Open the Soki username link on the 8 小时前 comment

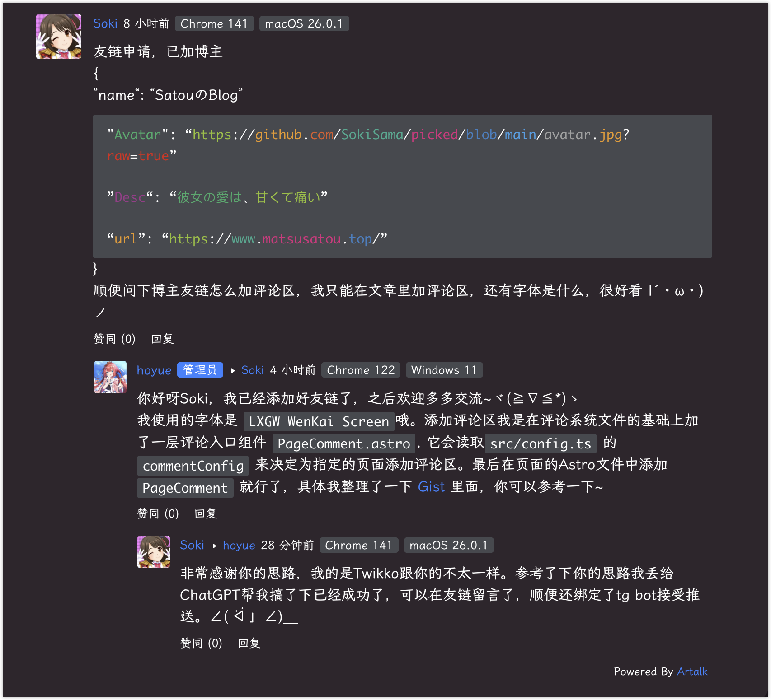pyautogui.click(x=105, y=23)
